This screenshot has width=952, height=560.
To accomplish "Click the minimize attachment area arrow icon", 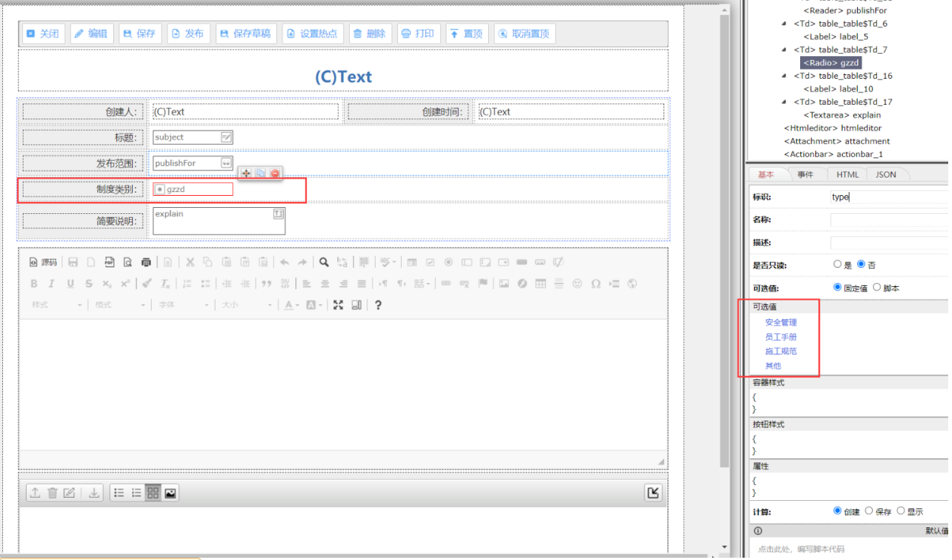I will (653, 493).
